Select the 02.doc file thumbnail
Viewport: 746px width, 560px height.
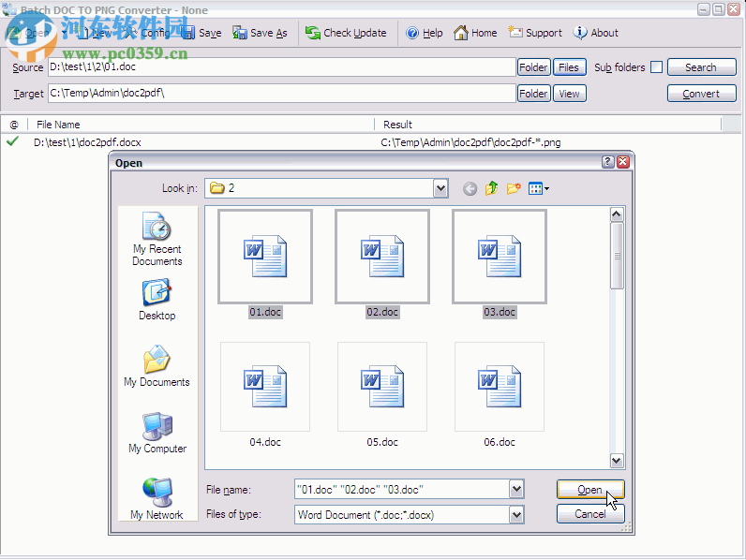coord(382,257)
